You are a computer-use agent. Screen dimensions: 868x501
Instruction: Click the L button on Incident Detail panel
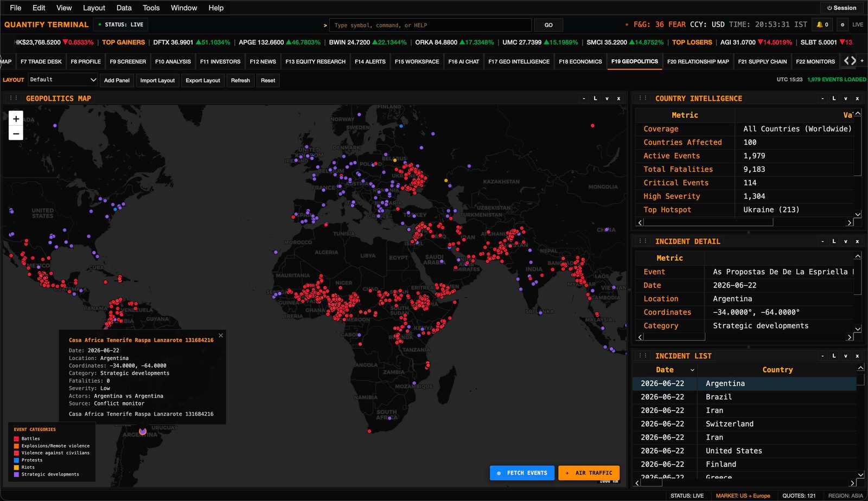[834, 241]
